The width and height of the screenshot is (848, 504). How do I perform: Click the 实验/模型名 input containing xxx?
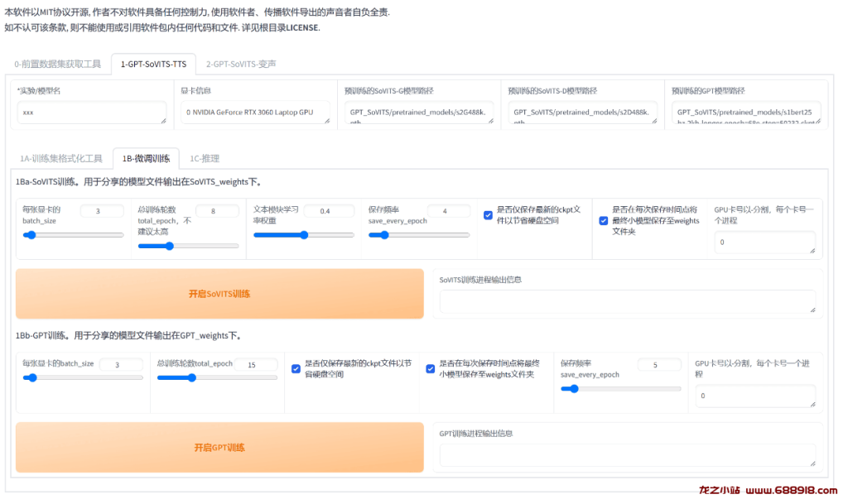(x=91, y=113)
